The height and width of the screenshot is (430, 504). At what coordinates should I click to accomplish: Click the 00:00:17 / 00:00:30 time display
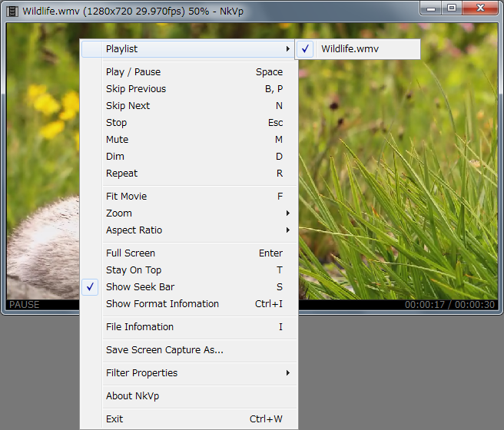coord(449,304)
